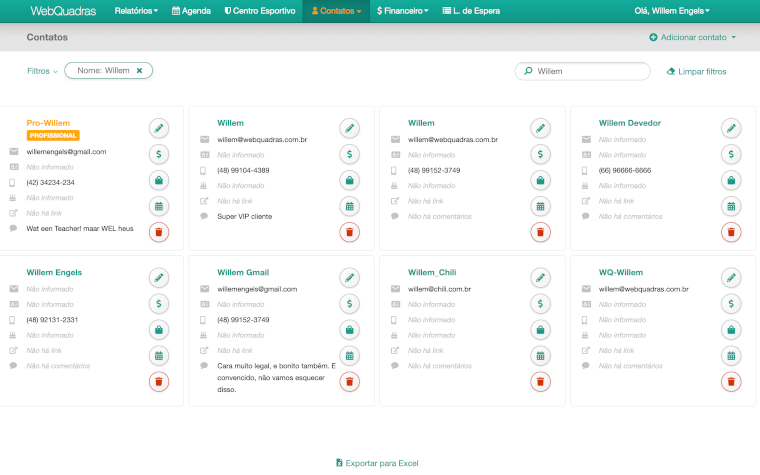Open the Willem Engels contact name link

point(54,272)
